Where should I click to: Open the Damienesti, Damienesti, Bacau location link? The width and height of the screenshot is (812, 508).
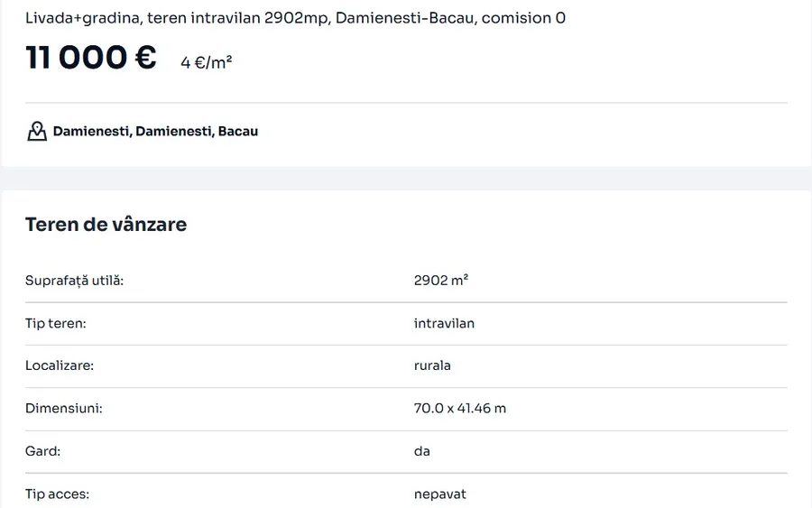(155, 132)
